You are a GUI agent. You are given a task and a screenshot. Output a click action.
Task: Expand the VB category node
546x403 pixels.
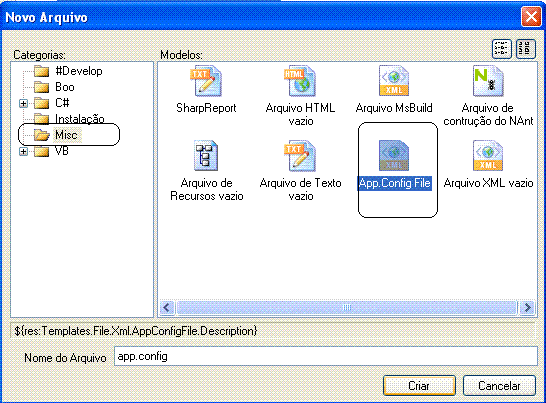(24, 152)
